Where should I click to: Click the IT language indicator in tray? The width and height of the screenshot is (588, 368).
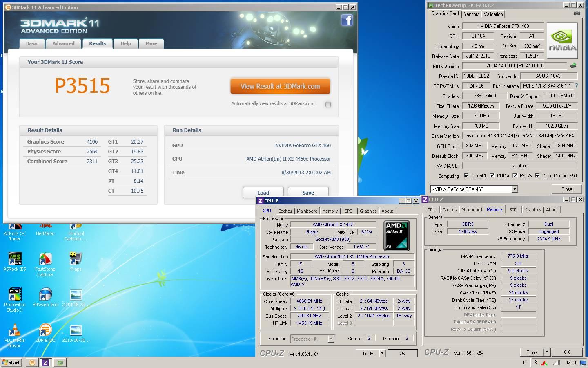pyautogui.click(x=525, y=362)
